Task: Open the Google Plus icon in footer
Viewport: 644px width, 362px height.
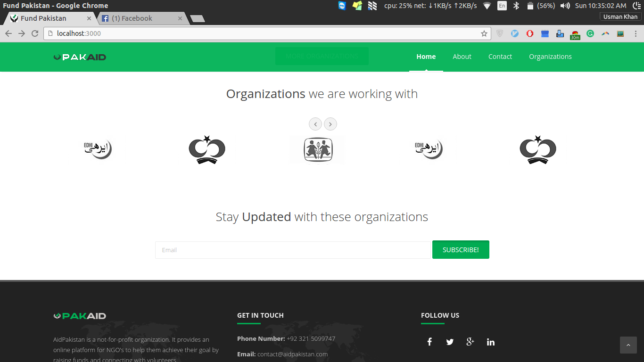Action: click(x=470, y=342)
